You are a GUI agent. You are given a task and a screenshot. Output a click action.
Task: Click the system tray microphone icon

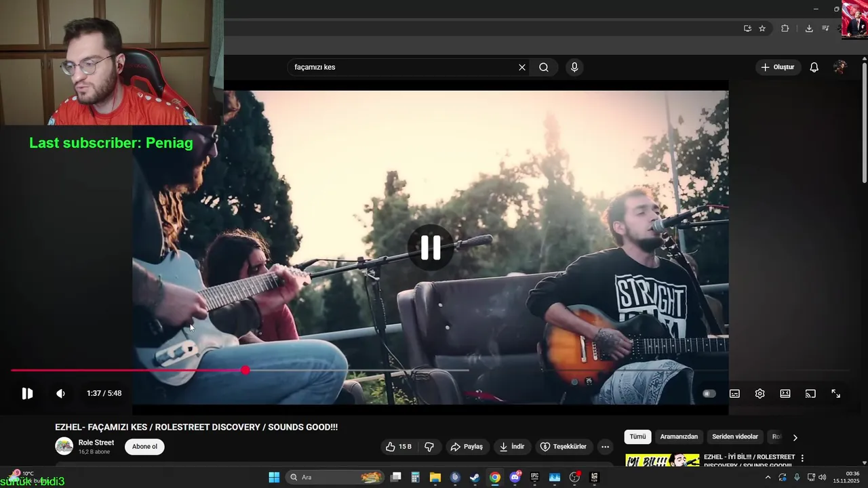(797, 477)
